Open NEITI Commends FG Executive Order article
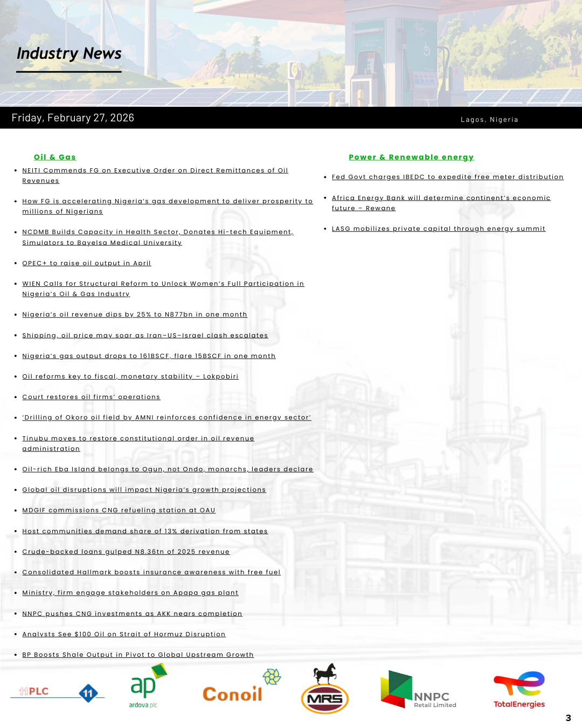The width and height of the screenshot is (582, 728). point(155,170)
